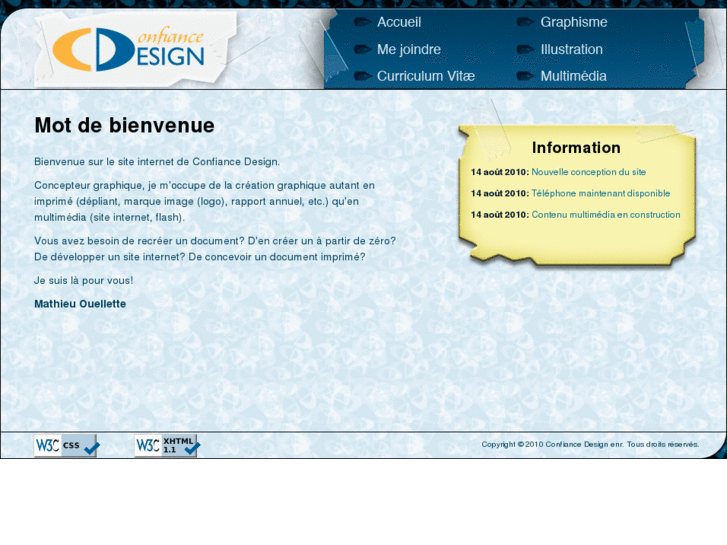Click the 'Bienvenue sur le site internet' sentence

click(157, 162)
